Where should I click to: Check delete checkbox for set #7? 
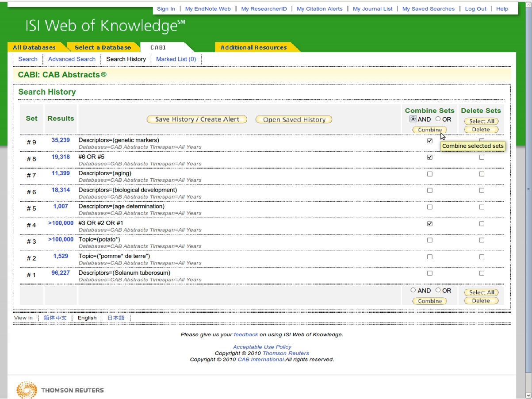[x=482, y=174]
